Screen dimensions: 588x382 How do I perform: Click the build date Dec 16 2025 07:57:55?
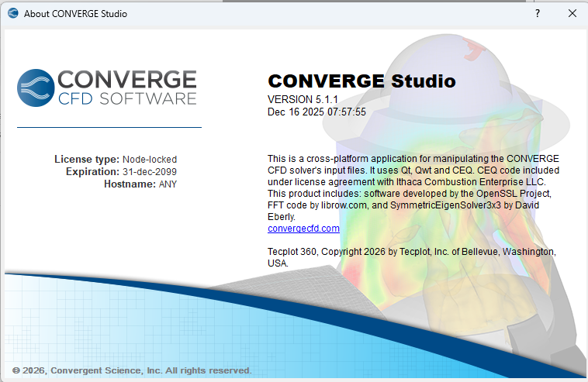pos(316,112)
